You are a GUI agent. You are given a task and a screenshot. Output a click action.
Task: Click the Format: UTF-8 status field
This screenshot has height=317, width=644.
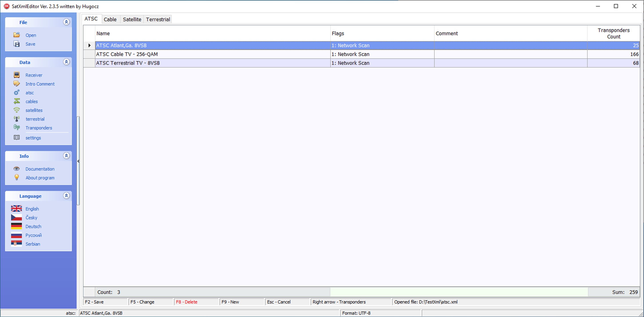pos(381,313)
